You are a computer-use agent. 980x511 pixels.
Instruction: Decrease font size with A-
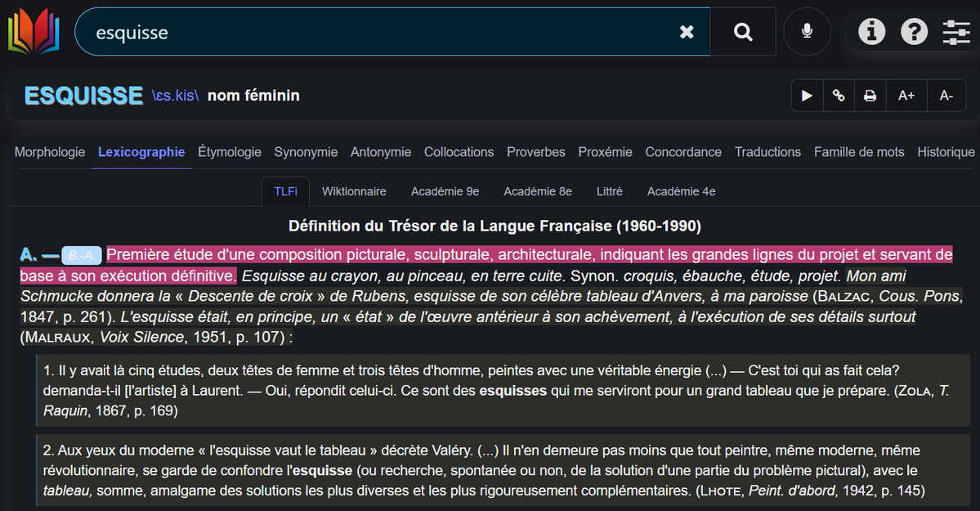[x=946, y=96]
